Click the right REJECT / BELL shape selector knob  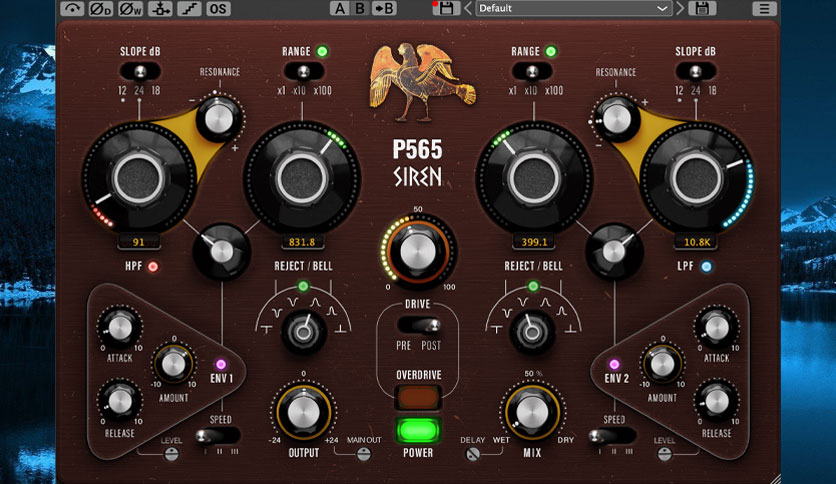[x=532, y=333]
